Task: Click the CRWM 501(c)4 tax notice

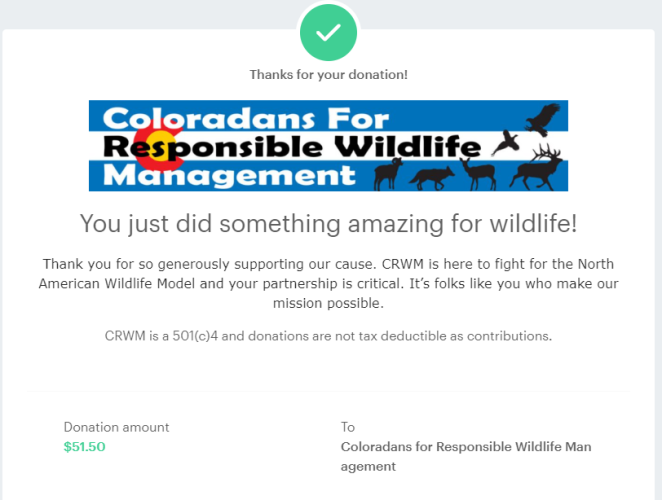Action: coord(328,335)
